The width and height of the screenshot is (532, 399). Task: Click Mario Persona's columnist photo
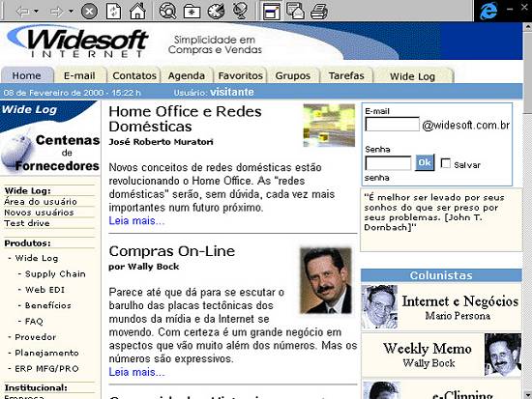(x=379, y=307)
